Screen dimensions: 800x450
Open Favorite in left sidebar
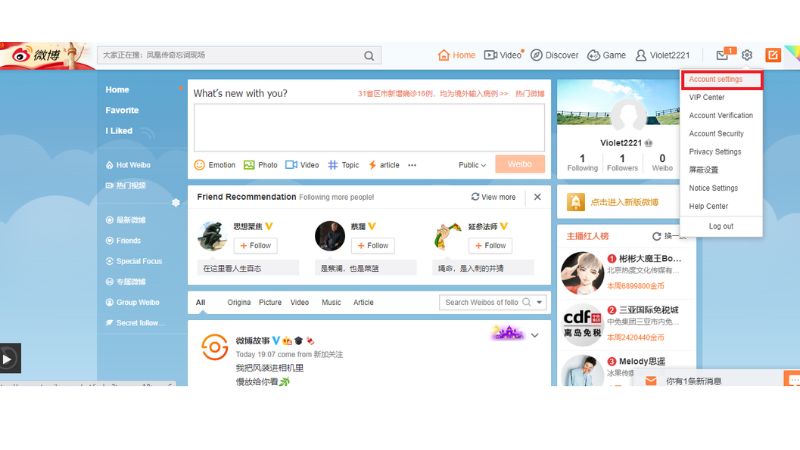122,110
